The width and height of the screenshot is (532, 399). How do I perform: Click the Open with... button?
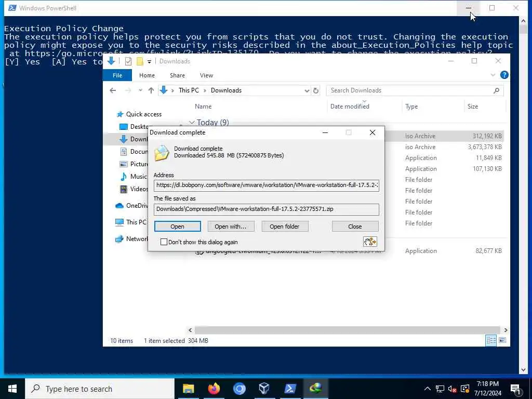(x=231, y=227)
